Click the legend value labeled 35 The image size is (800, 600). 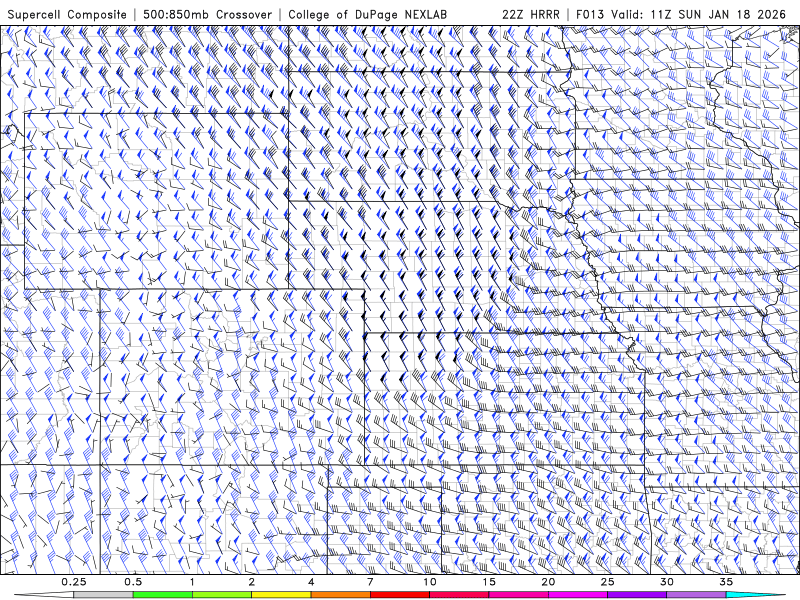726,582
